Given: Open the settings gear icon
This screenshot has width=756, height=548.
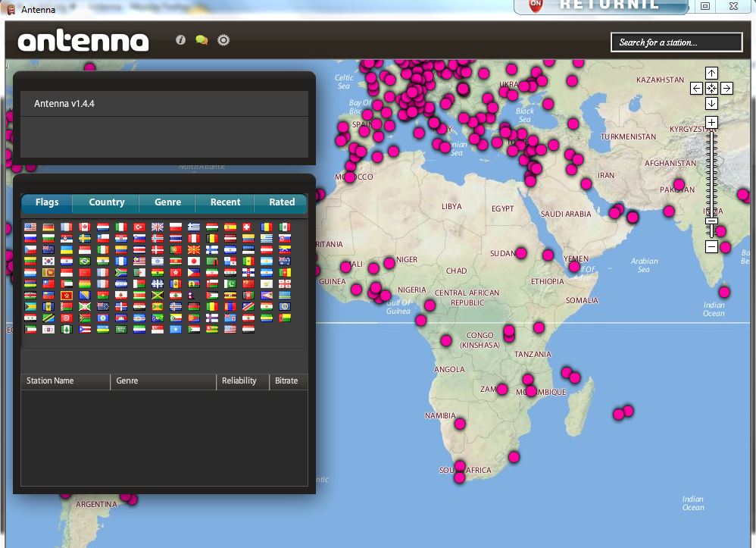Looking at the screenshot, I should [x=223, y=40].
